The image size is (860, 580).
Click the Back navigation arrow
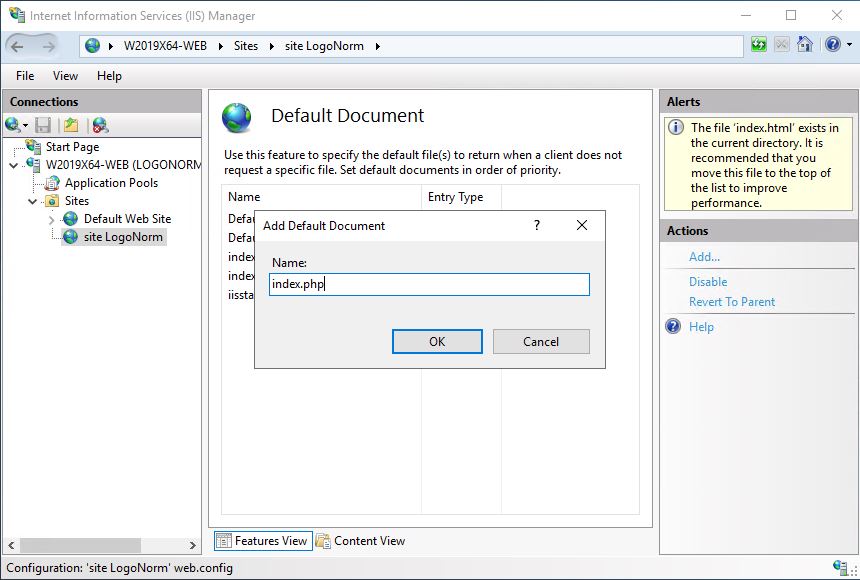point(17,47)
